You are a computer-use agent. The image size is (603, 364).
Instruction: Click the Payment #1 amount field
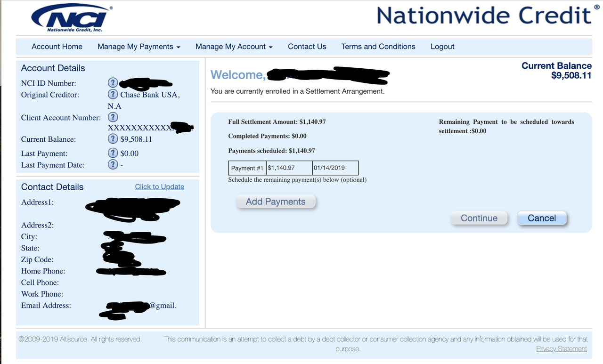(x=288, y=168)
